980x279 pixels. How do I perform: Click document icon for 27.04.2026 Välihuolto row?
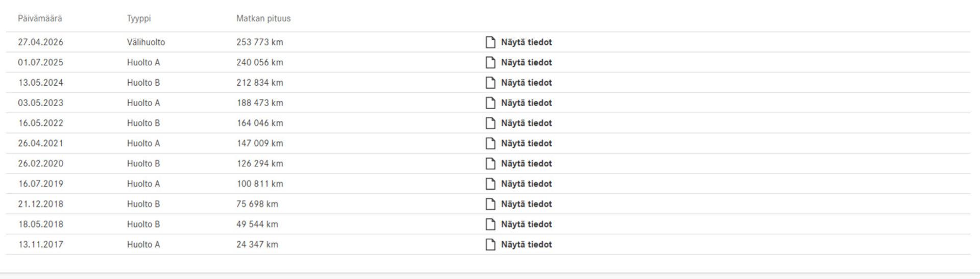click(490, 42)
